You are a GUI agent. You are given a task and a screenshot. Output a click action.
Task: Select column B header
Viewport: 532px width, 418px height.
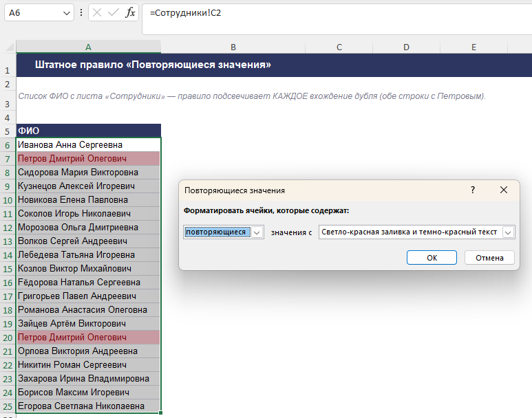(233, 47)
